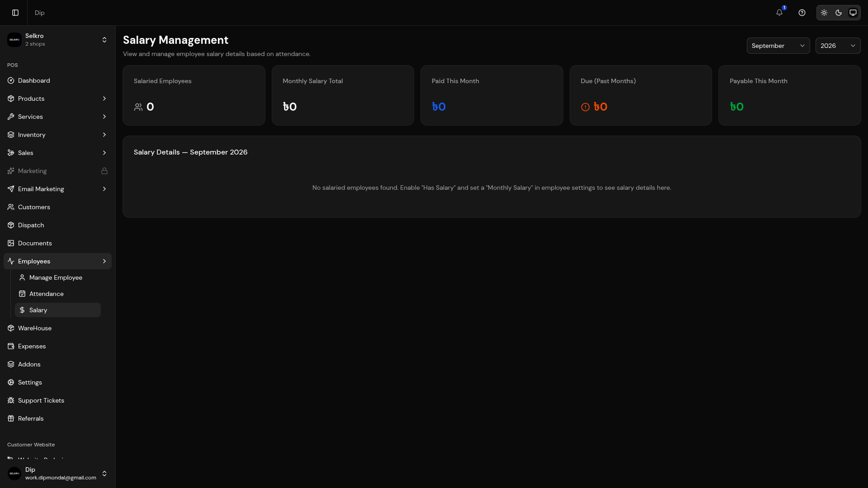The width and height of the screenshot is (868, 488).
Task: Open the Dispatch page
Action: [57, 225]
